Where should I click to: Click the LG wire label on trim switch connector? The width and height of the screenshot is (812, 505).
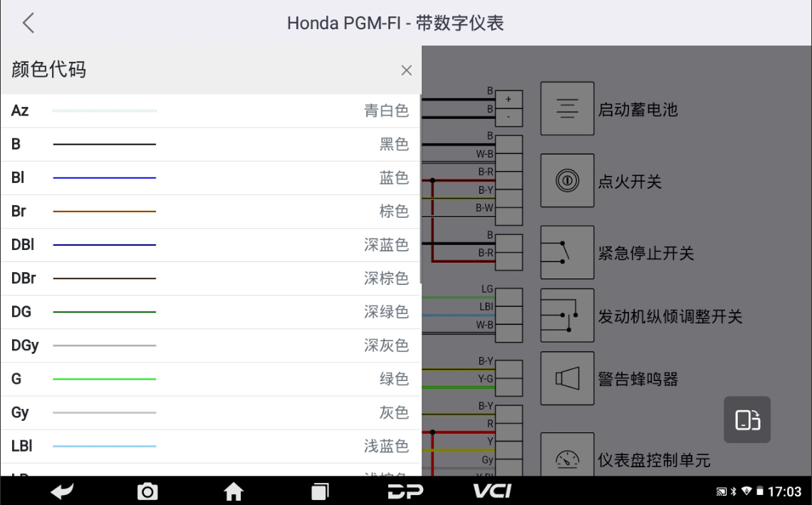[x=487, y=289]
